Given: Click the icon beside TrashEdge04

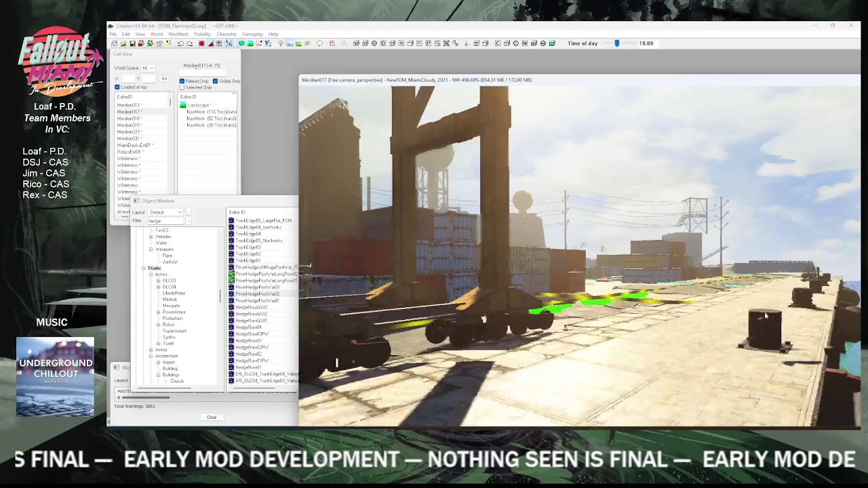Looking at the screenshot, I should pyautogui.click(x=231, y=234).
